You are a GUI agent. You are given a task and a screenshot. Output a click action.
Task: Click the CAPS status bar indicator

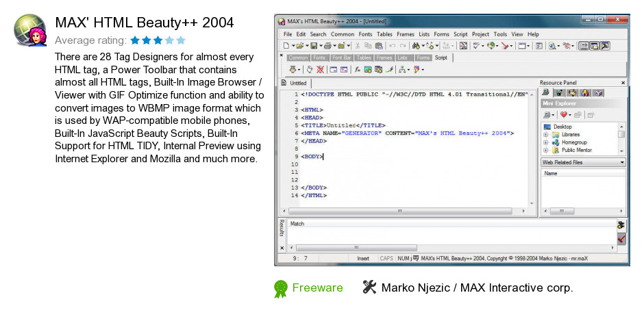pos(386,259)
